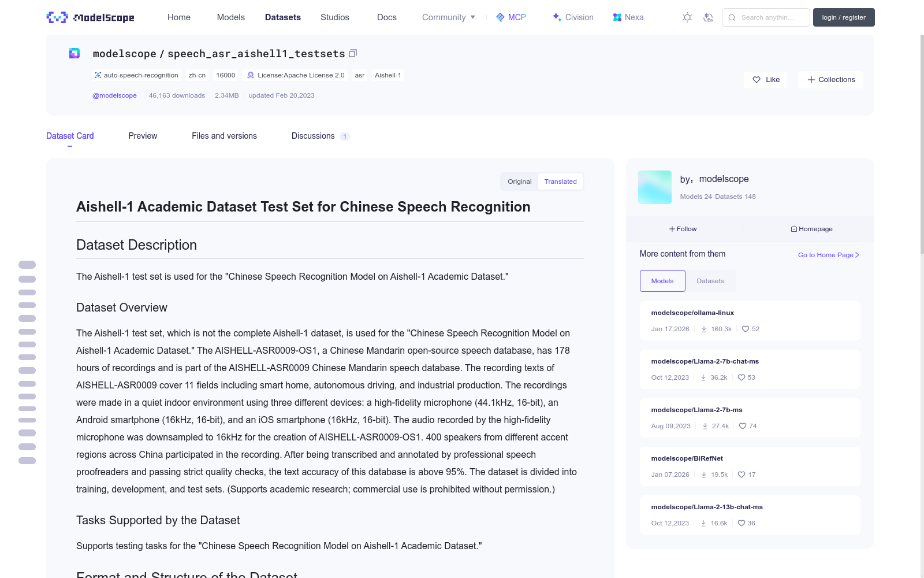Open the Community dropdown menu
The height and width of the screenshot is (578, 924).
(449, 17)
